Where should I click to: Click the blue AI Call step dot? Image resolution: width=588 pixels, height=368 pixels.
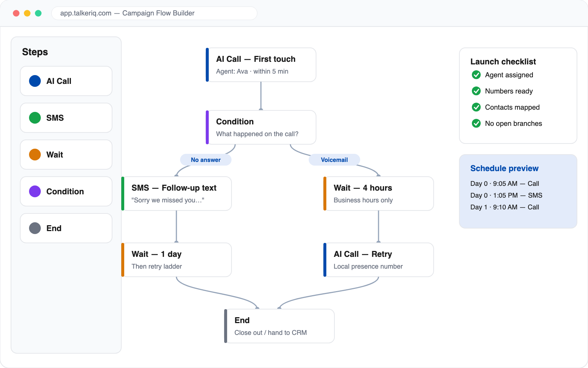pyautogui.click(x=35, y=81)
